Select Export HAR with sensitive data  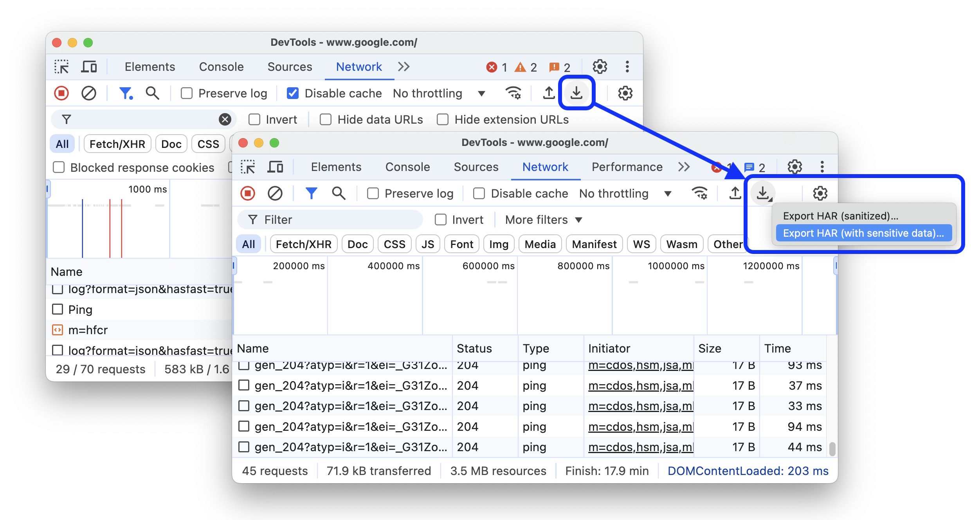[x=863, y=232]
